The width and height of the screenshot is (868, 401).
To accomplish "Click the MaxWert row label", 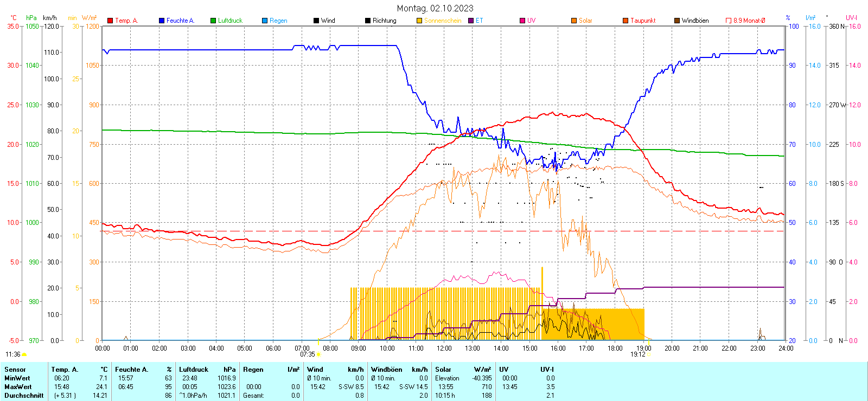I will [18, 387].
